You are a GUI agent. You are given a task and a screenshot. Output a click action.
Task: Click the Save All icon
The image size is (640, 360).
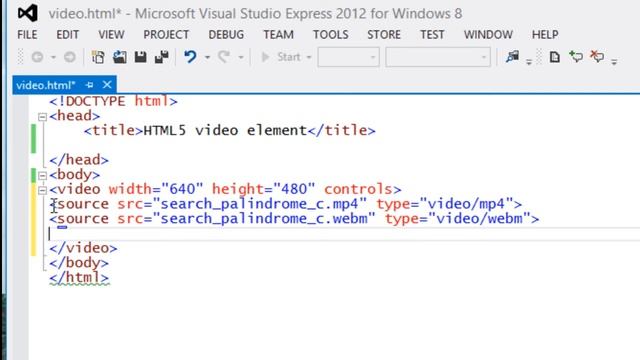pos(162,57)
